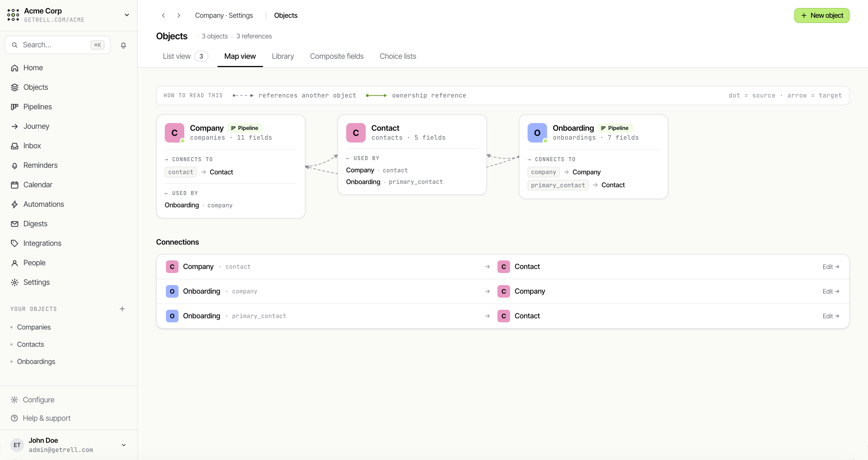Viewport: 868px width, 460px height.
Task: Open Companies under Your Objects
Action: click(34, 327)
